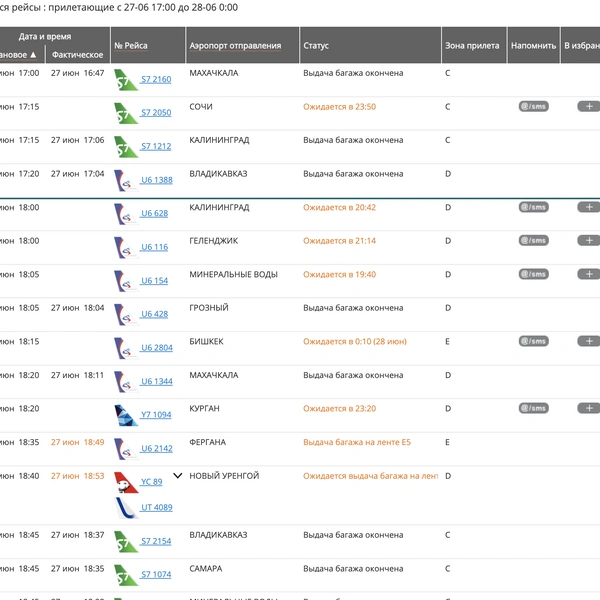The height and width of the screenshot is (600, 600).
Task: Open flight S7 2160 link
Action: (x=156, y=79)
